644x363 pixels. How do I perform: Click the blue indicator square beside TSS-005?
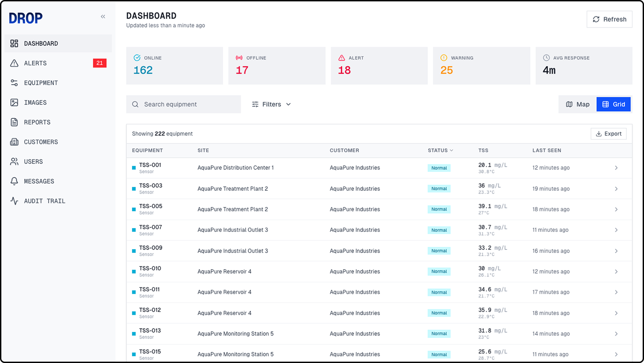click(134, 209)
